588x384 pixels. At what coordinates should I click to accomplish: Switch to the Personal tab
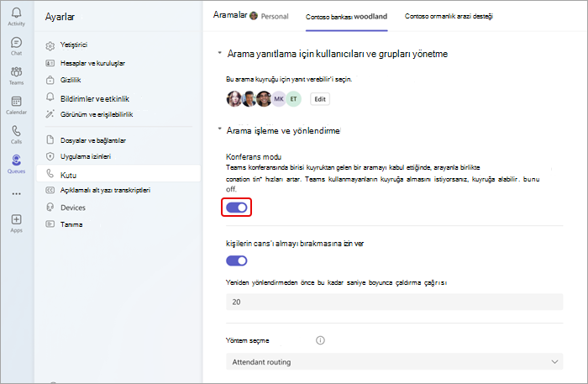coord(275,17)
